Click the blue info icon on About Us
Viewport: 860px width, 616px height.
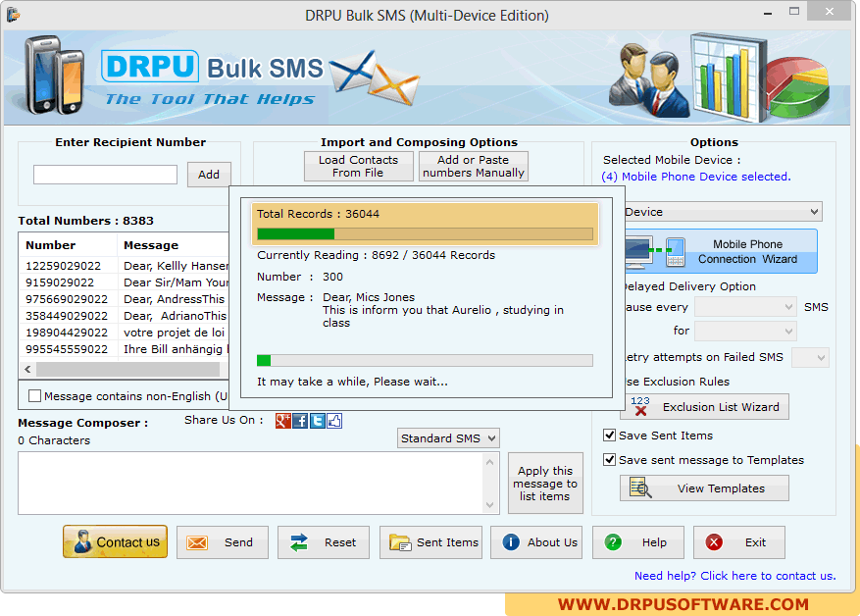511,542
